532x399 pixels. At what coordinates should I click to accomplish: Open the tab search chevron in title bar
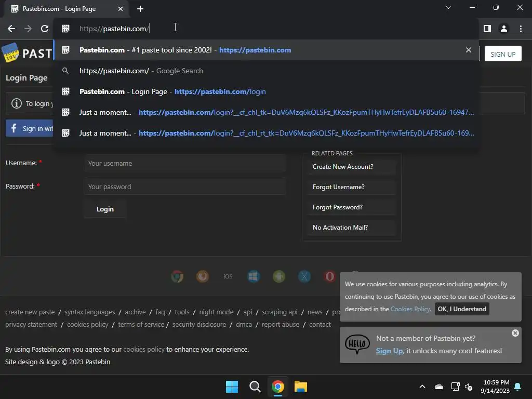[448, 7]
